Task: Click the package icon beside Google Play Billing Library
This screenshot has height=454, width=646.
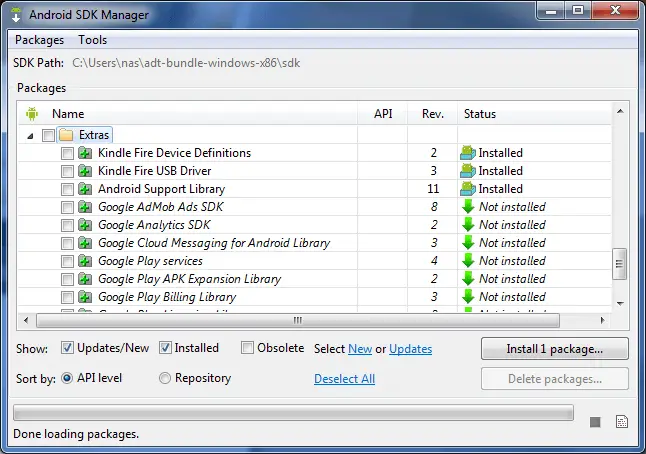Action: [x=85, y=297]
